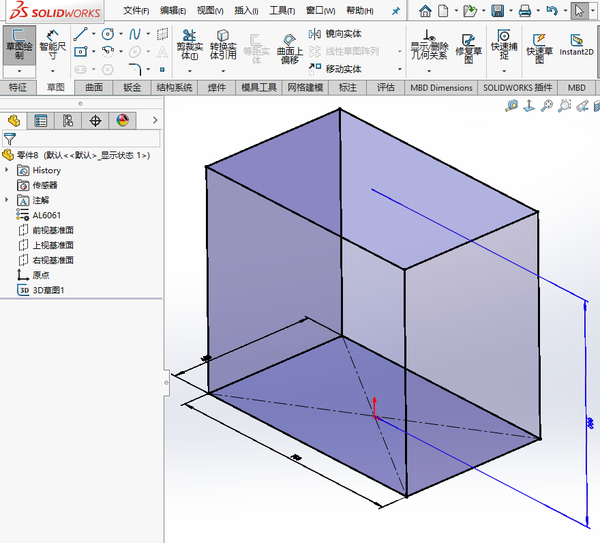Create a New document

443,11
